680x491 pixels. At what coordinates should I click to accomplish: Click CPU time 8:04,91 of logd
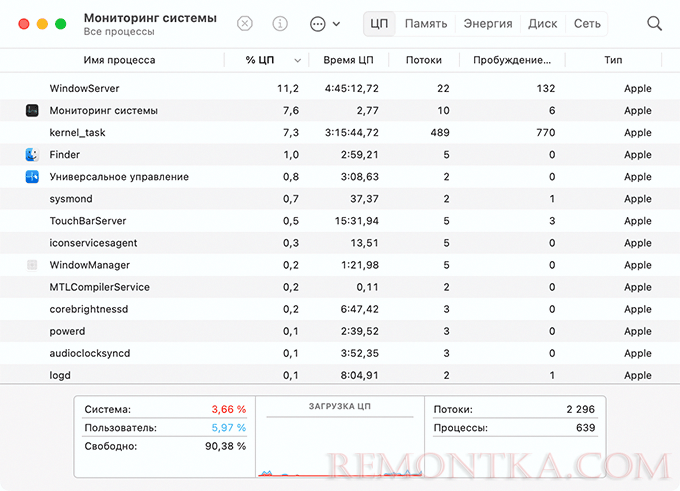tap(360, 375)
